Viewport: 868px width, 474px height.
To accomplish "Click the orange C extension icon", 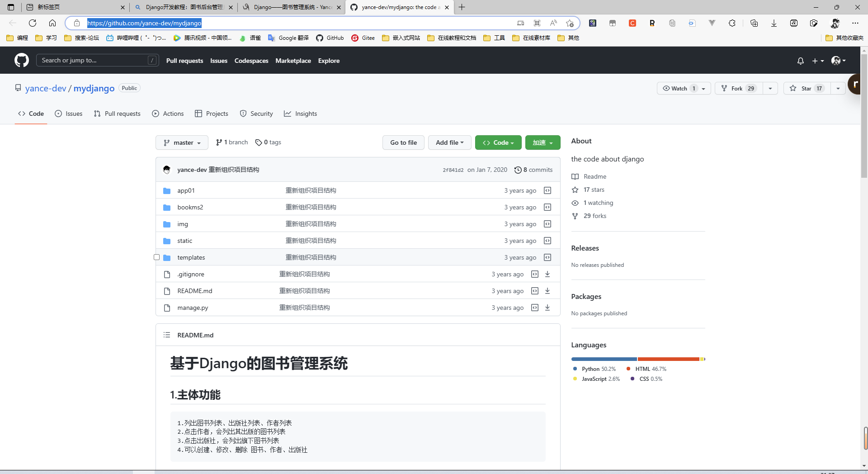I will pos(632,23).
